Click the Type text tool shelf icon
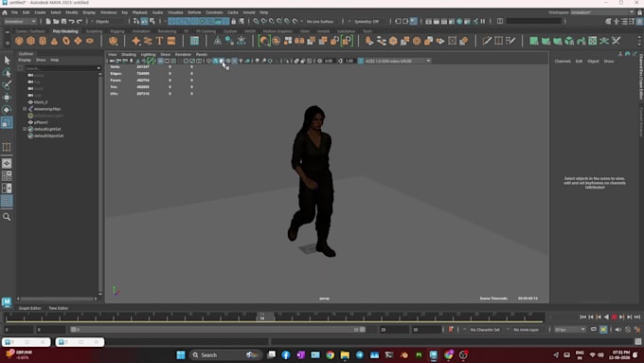The width and height of the screenshot is (644, 363). (159, 41)
